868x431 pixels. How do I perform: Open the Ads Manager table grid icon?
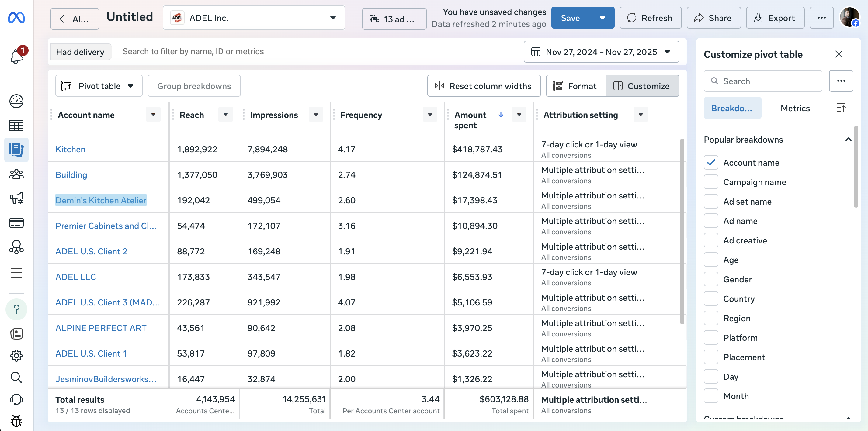pyautogui.click(x=16, y=126)
